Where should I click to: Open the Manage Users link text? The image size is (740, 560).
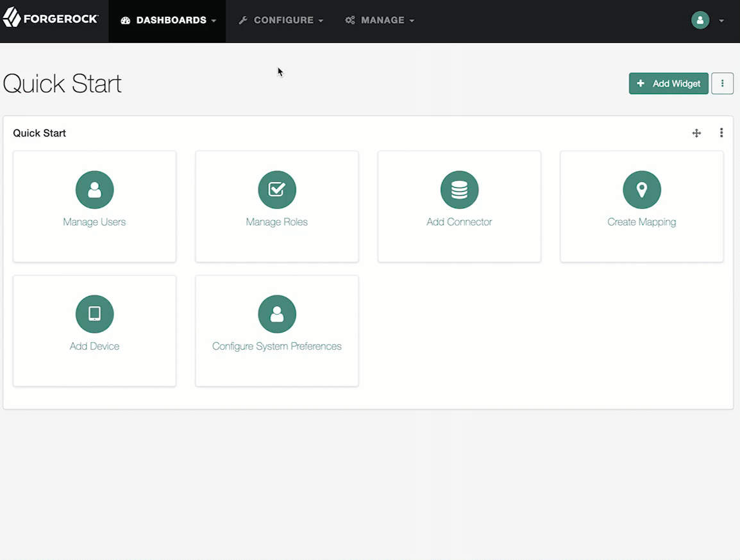point(94,222)
